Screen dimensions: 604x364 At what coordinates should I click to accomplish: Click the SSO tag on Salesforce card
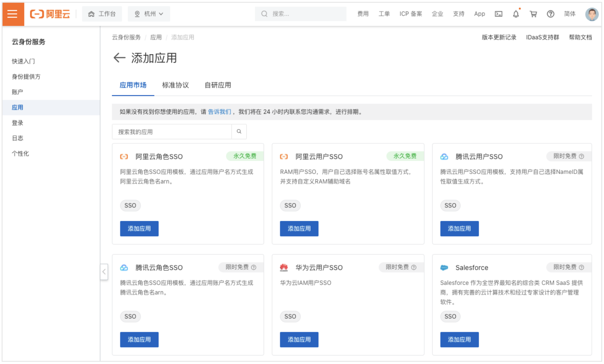[450, 316]
